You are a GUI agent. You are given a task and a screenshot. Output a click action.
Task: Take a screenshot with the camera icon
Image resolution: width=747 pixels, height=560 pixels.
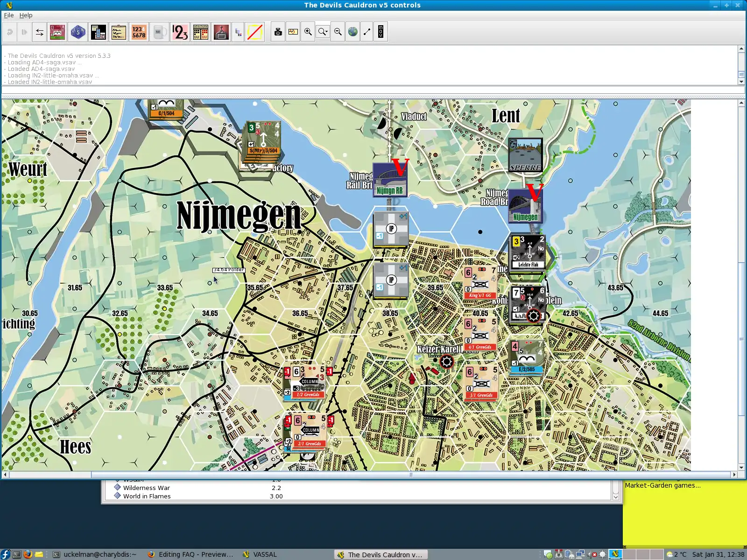point(278,32)
